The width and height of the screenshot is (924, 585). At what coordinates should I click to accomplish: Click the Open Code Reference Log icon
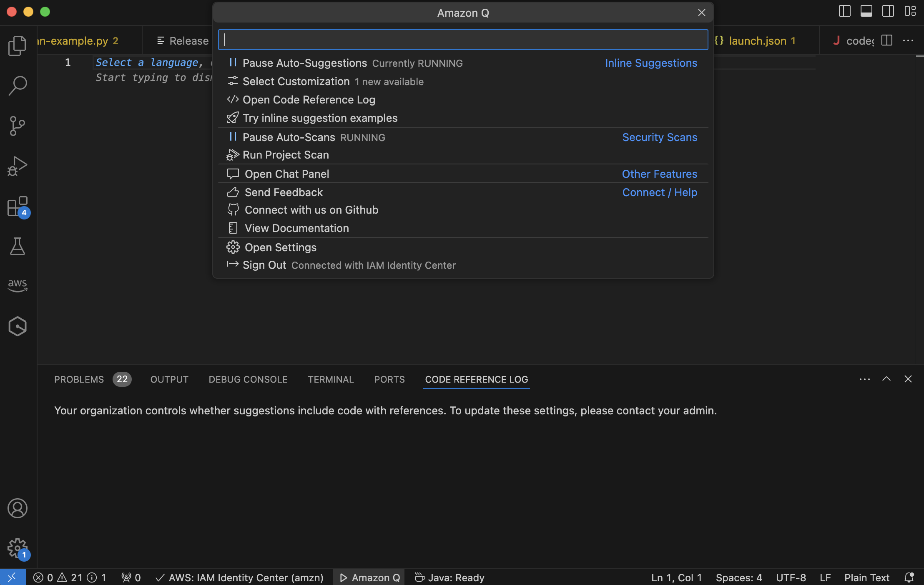click(231, 100)
